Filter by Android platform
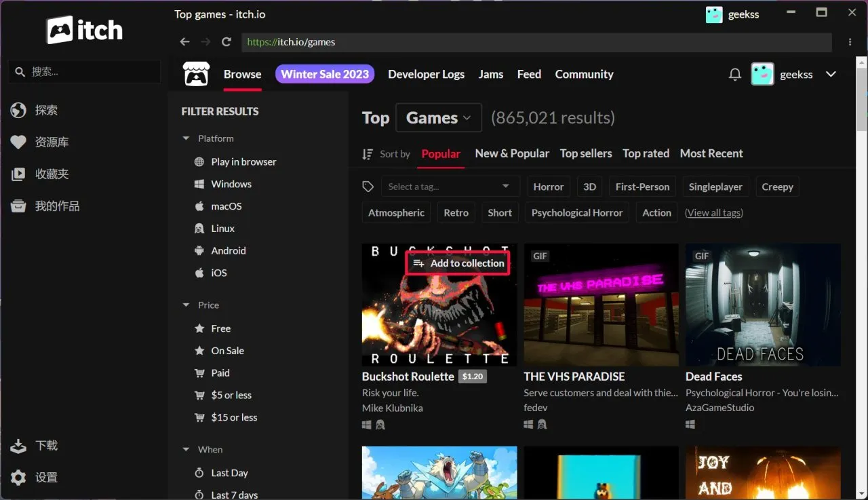Screen dimensions: 868x500 pyautogui.click(x=229, y=251)
